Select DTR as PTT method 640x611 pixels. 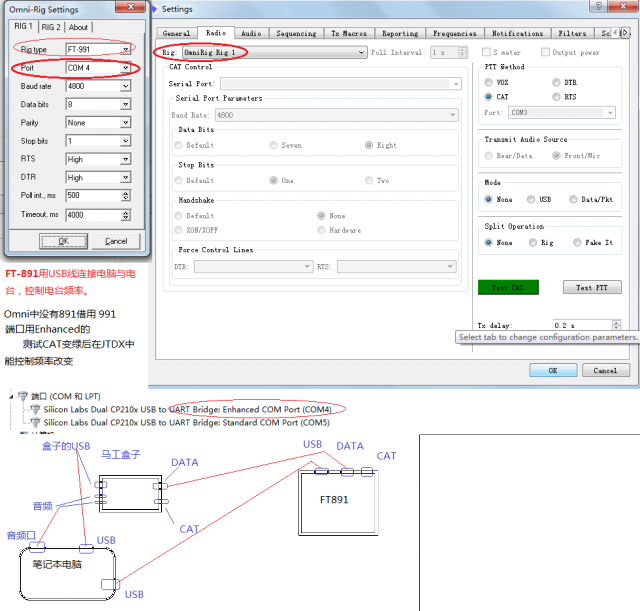point(556,82)
